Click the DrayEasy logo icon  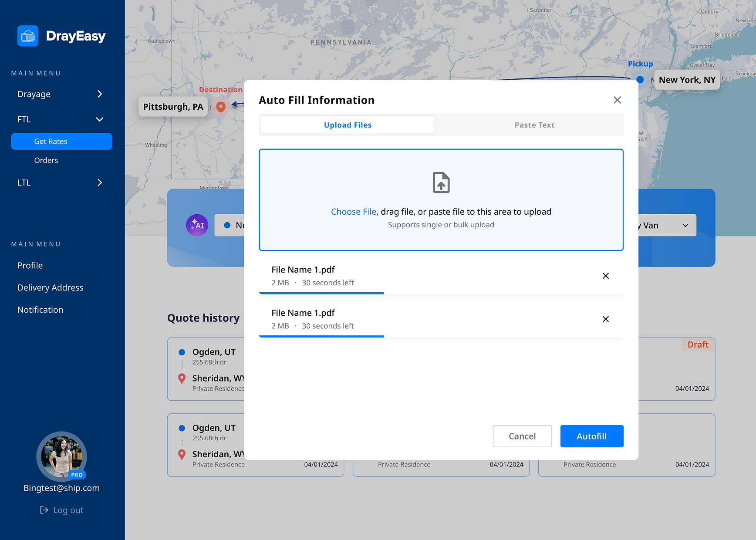(x=27, y=36)
